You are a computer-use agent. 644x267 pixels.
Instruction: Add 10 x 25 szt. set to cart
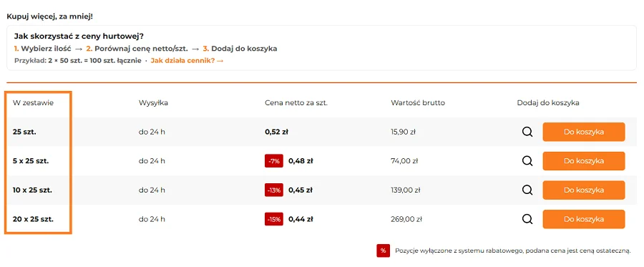(x=584, y=190)
